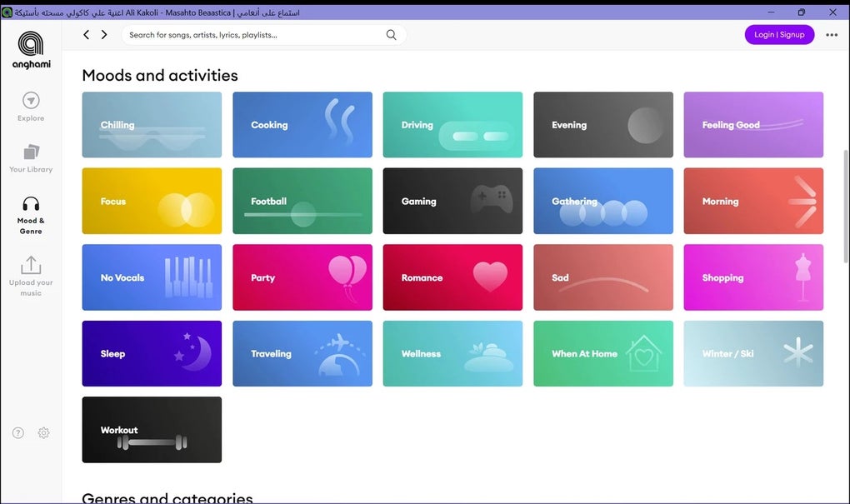The image size is (850, 504).
Task: Pick the Romance mood card
Action: [452, 277]
